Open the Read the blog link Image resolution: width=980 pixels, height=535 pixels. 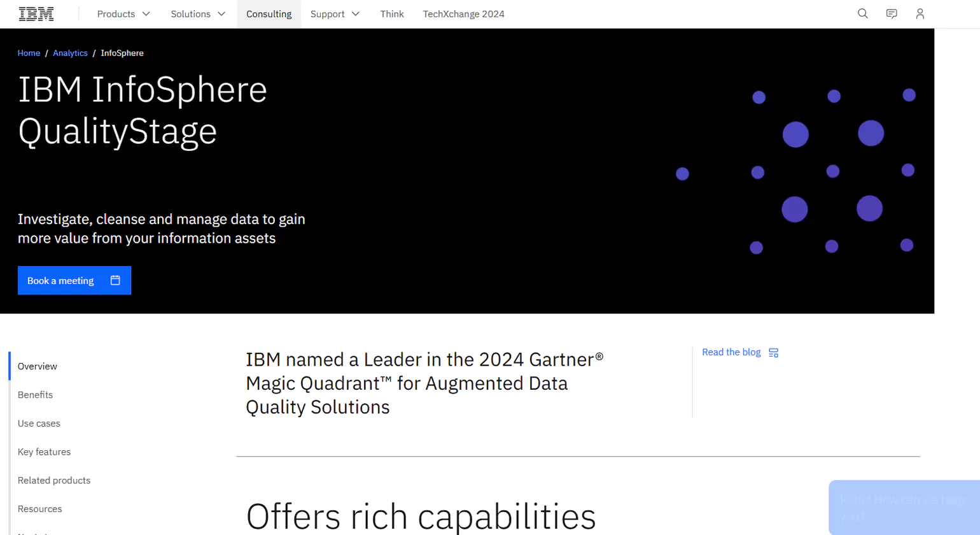731,352
